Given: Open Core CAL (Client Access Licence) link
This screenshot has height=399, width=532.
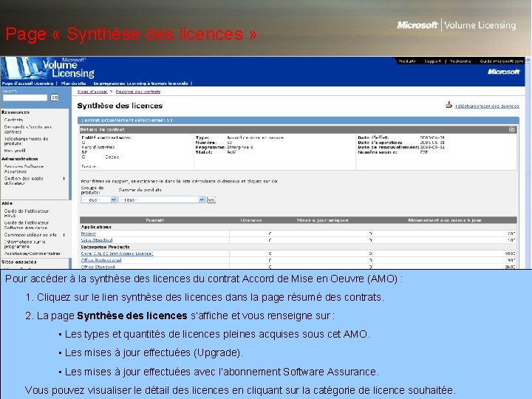Looking at the screenshot, I should click(117, 253).
